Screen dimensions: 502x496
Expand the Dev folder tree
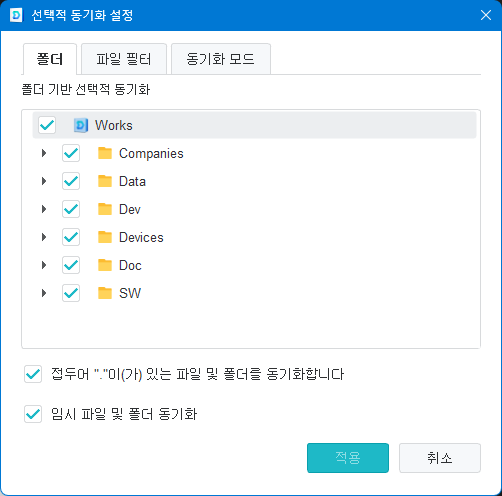[x=44, y=209]
